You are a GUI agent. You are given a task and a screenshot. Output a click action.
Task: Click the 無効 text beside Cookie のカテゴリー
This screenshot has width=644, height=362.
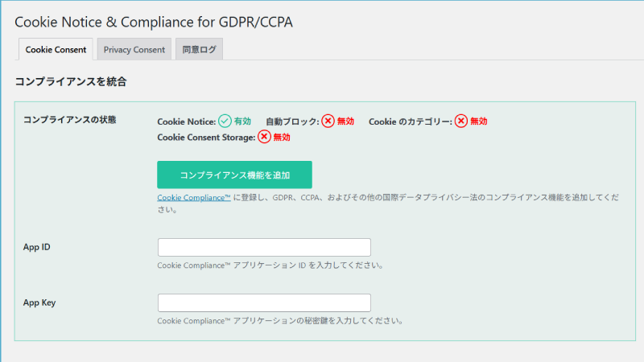point(478,121)
